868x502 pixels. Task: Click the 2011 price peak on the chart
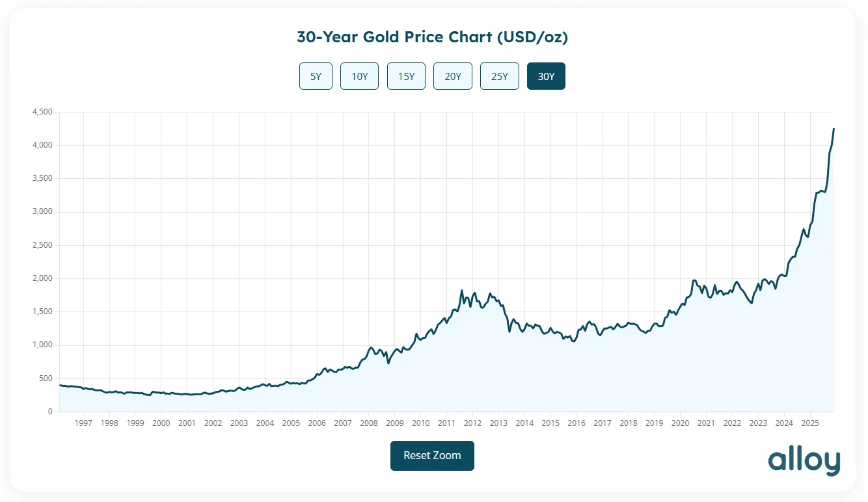pyautogui.click(x=463, y=291)
